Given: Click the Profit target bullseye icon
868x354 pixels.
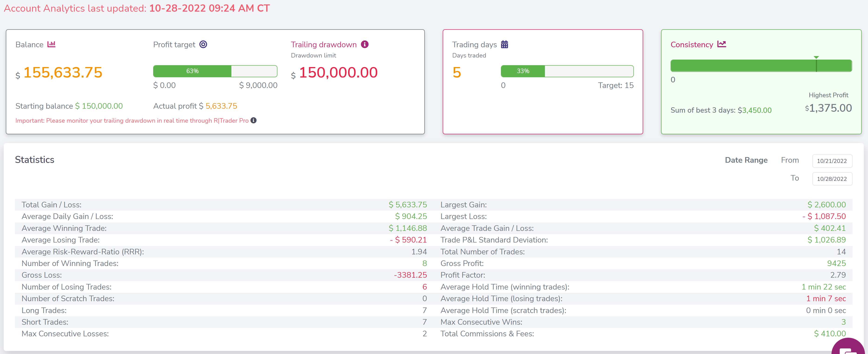Looking at the screenshot, I should (x=203, y=44).
